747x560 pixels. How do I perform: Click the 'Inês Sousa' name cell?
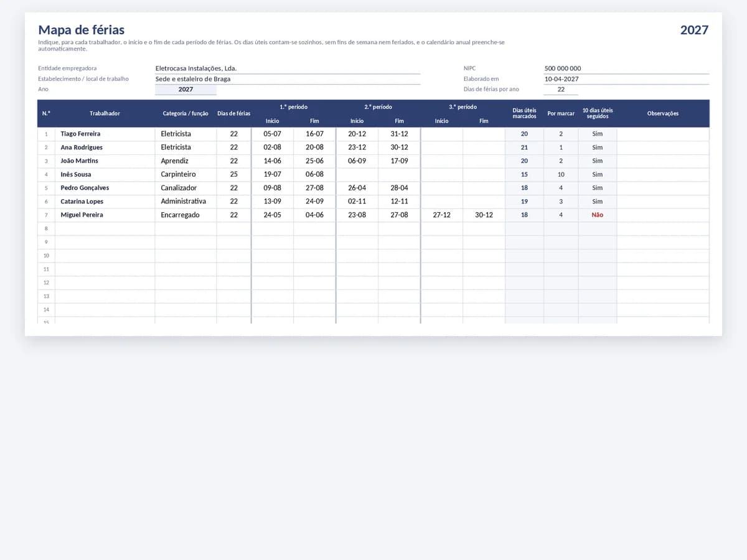[x=105, y=175]
